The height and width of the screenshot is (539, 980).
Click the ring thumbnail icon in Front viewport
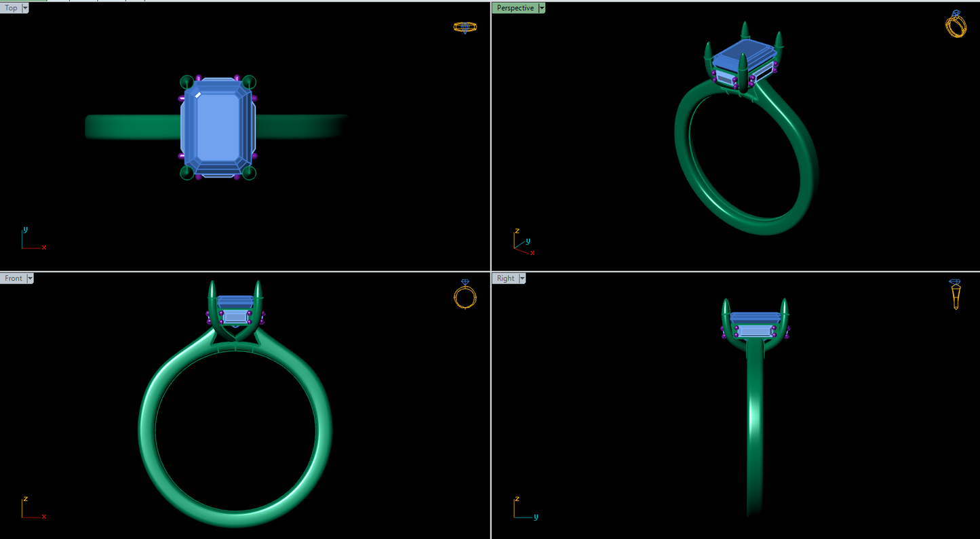click(x=465, y=295)
